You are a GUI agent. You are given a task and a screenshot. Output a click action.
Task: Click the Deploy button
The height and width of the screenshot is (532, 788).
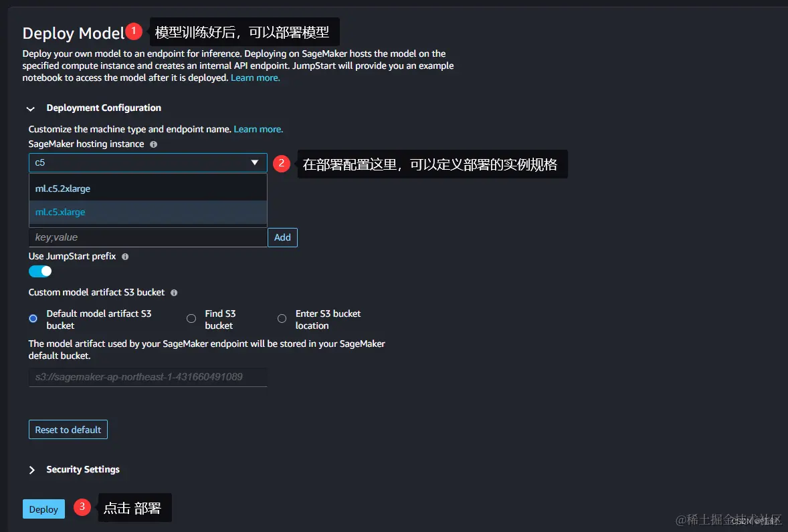(x=43, y=509)
